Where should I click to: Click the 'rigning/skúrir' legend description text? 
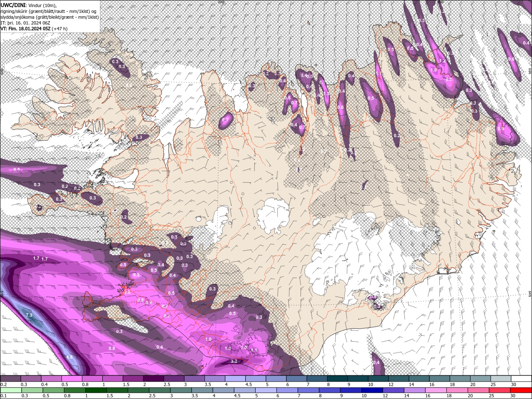coord(15,11)
